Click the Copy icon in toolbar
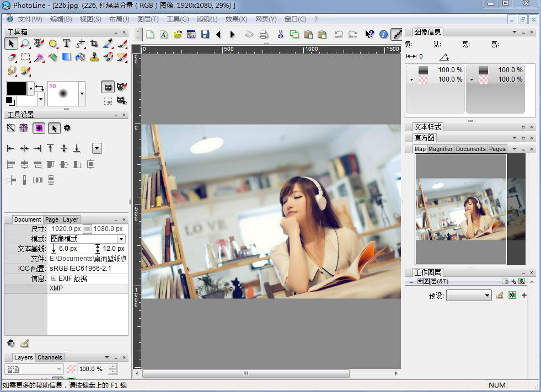This screenshot has height=392, width=541. point(294,34)
